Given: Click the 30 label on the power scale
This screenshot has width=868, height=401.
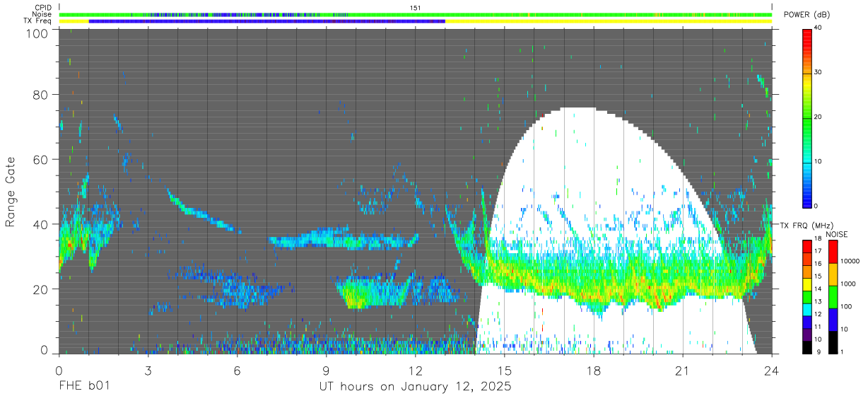Looking at the screenshot, I should tap(819, 72).
